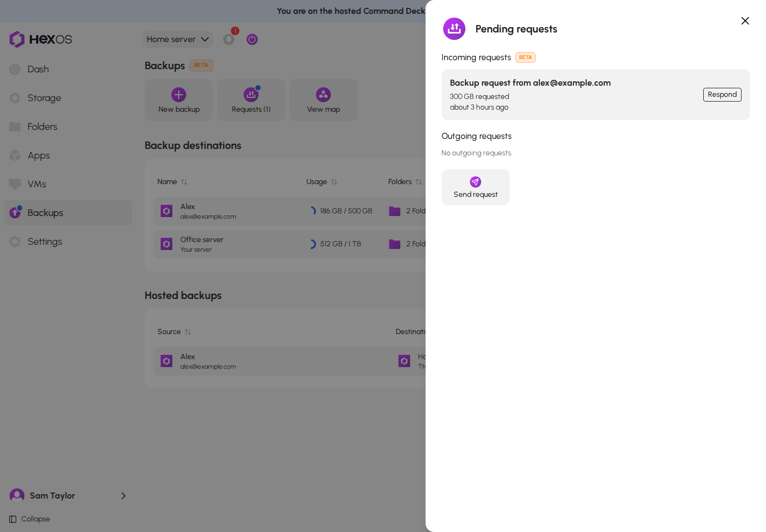
Task: Navigate to Apps in the sidebar
Action: click(x=68, y=155)
